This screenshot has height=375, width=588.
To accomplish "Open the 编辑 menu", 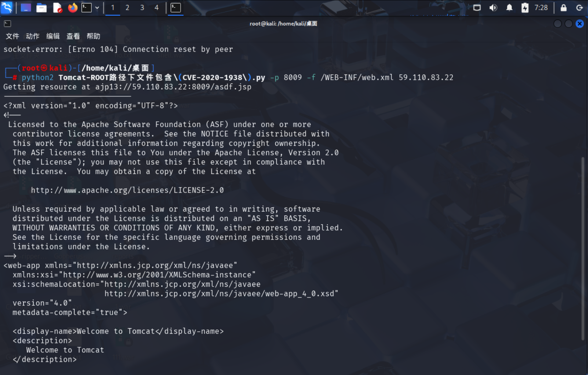I will pos(53,36).
